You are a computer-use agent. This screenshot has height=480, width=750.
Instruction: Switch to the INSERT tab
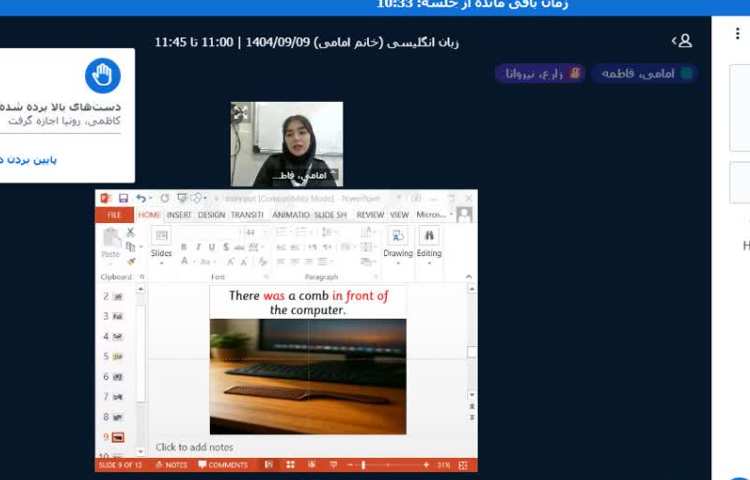(x=179, y=215)
